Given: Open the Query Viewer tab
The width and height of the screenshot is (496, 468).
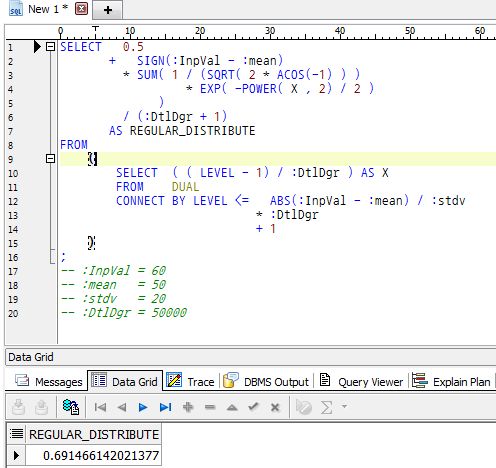Looking at the screenshot, I should (361, 381).
